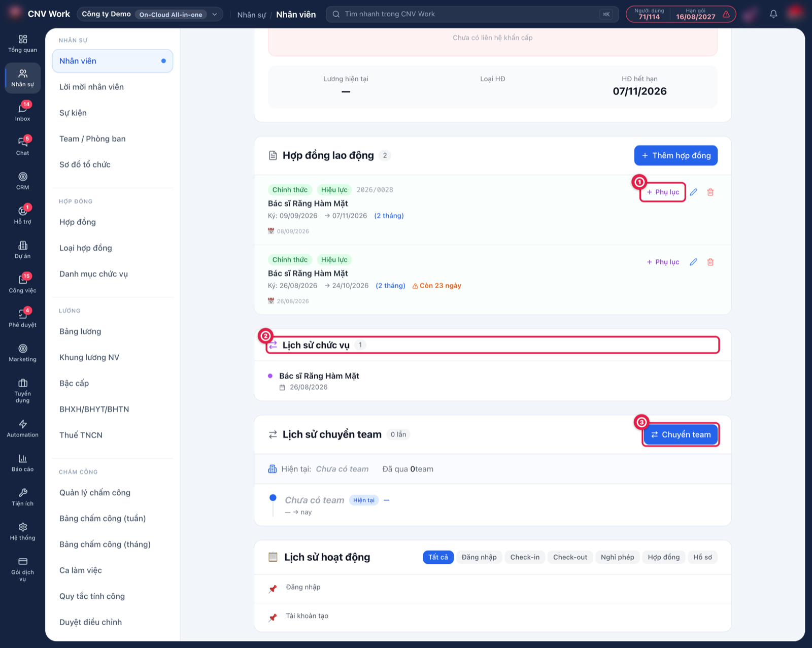Delete the second contract trash icon
This screenshot has height=648, width=812.
pyautogui.click(x=710, y=262)
